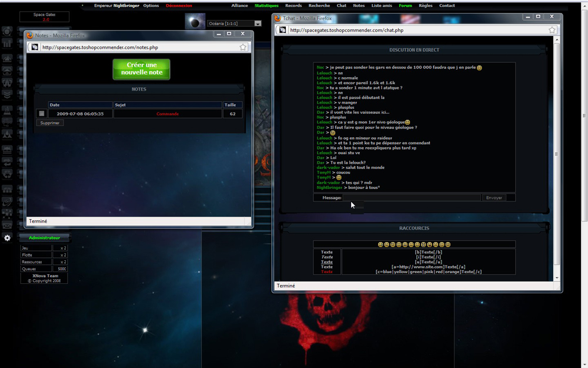Click the topmost icon in the left sidebar
This screenshot has width=588, height=368.
pos(7,31)
